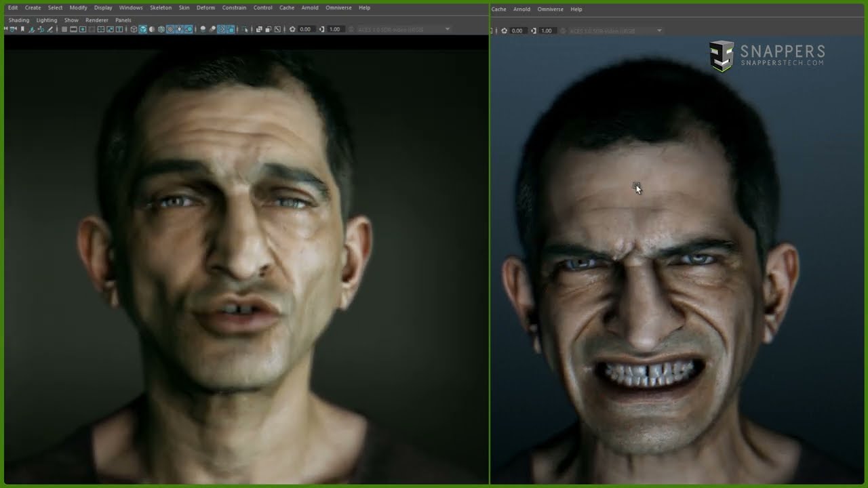Click the depth of field icon
Screen dimensions: 868x488
pos(231,29)
